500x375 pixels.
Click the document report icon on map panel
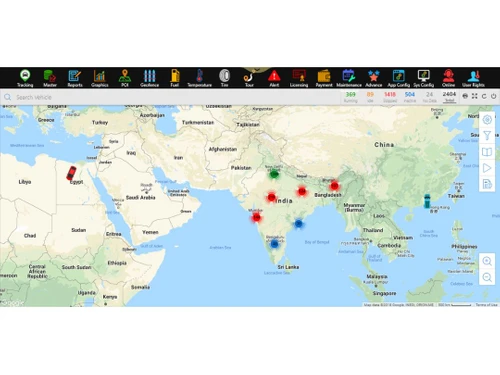pos(487,184)
